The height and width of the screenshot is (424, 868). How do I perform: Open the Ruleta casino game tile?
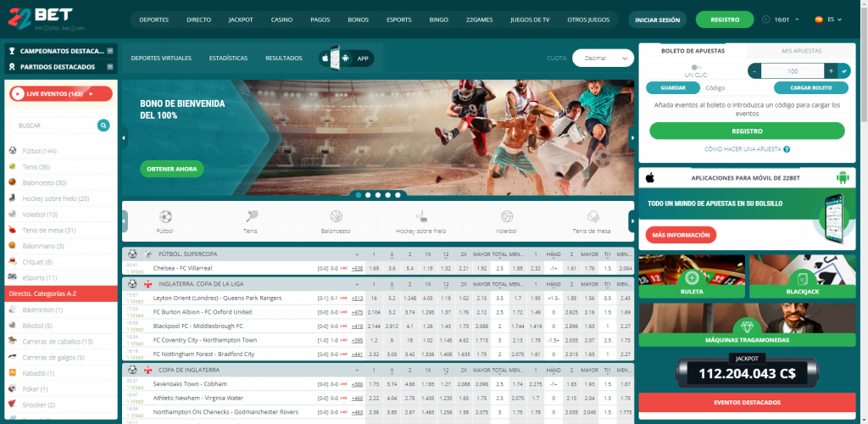(x=692, y=282)
